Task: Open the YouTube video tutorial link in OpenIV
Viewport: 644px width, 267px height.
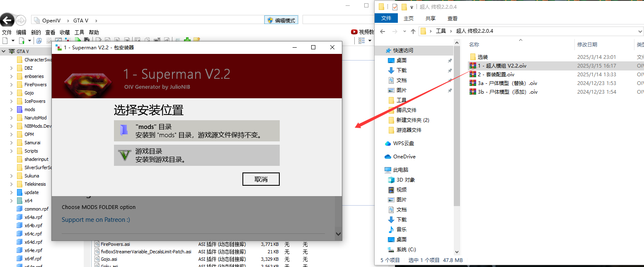Action: tap(362, 32)
